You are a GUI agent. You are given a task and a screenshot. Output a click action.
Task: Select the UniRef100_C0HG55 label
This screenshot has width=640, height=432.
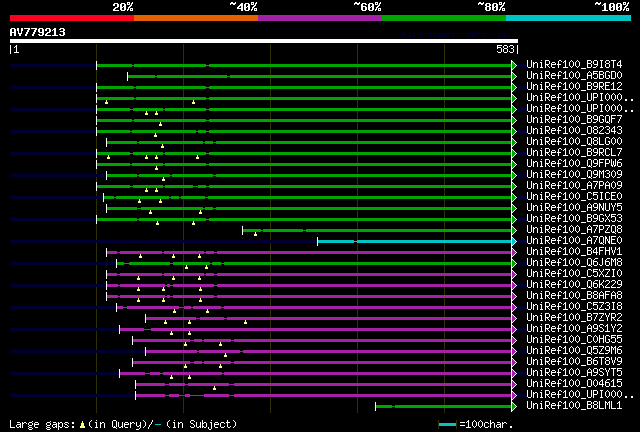pos(574,340)
